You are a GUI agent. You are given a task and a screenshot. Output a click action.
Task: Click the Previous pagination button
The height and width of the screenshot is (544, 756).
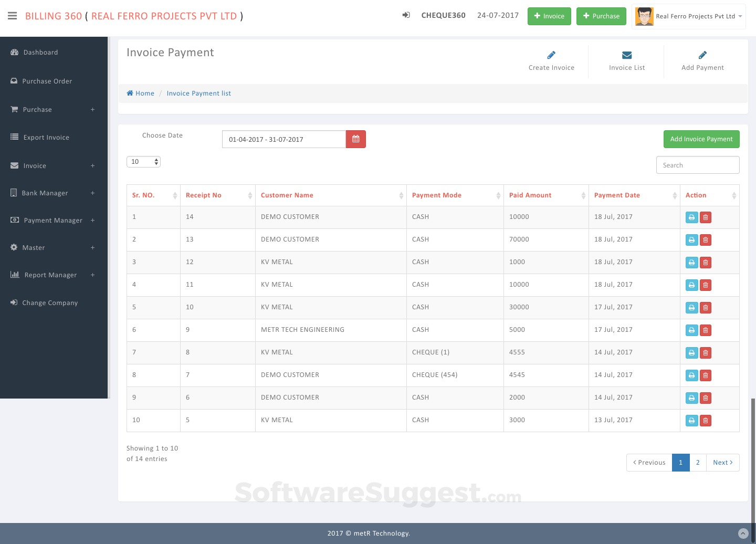(x=649, y=463)
